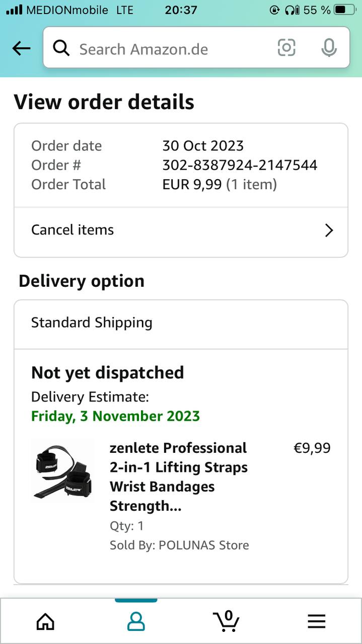Select the Cancel items option
This screenshot has width=362, height=644.
(x=73, y=230)
